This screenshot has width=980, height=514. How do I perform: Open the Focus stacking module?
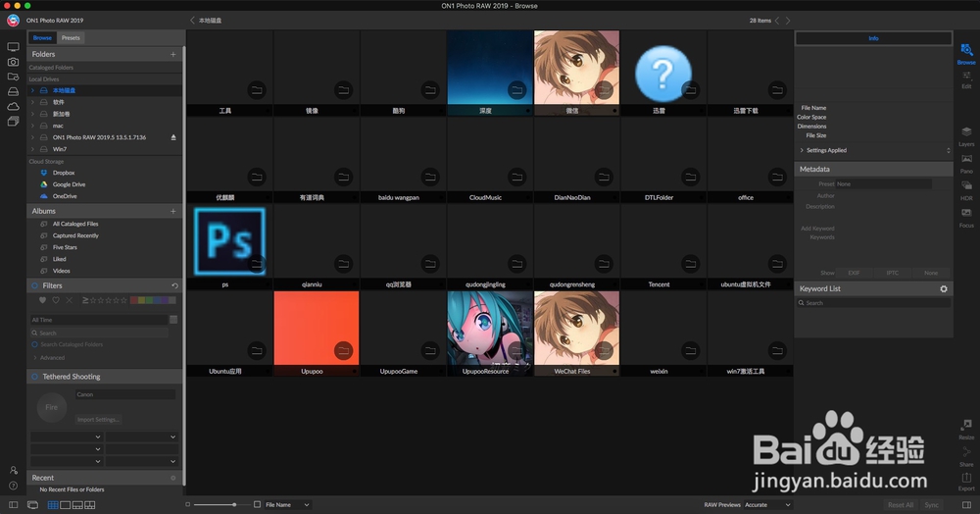tap(966, 218)
